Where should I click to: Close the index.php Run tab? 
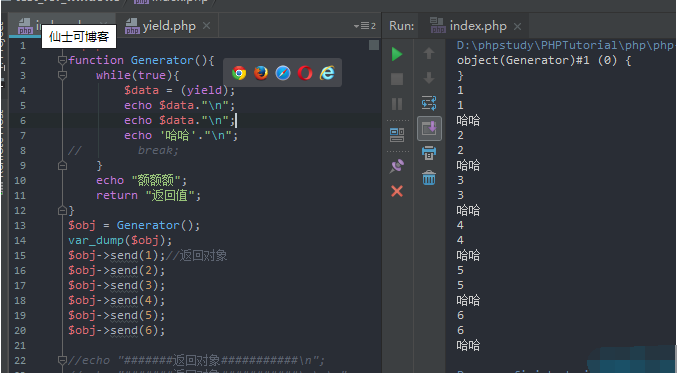click(x=517, y=27)
